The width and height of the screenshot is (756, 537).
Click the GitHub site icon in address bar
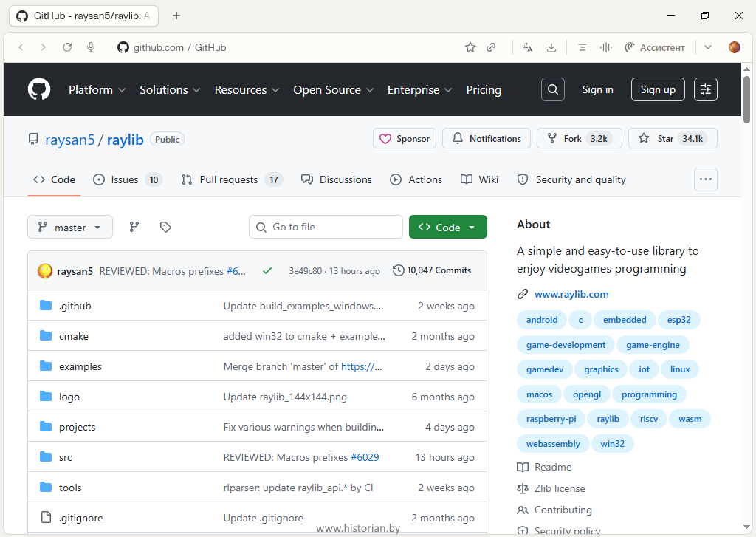point(123,47)
